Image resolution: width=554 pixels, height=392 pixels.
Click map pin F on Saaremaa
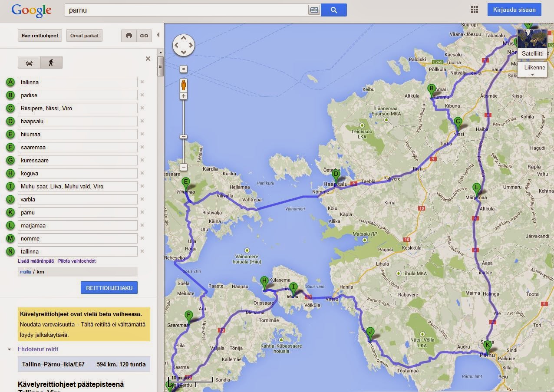click(188, 317)
